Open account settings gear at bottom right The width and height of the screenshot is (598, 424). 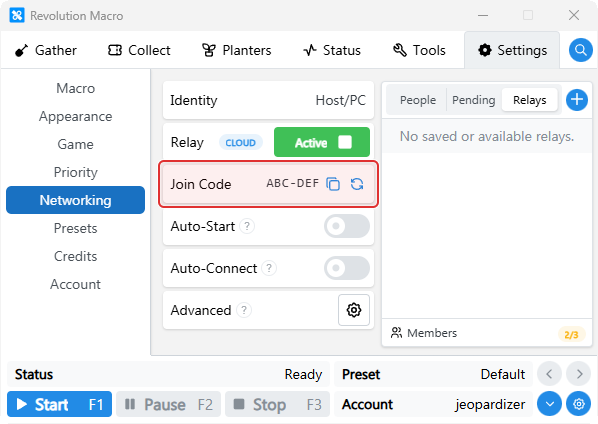click(579, 404)
